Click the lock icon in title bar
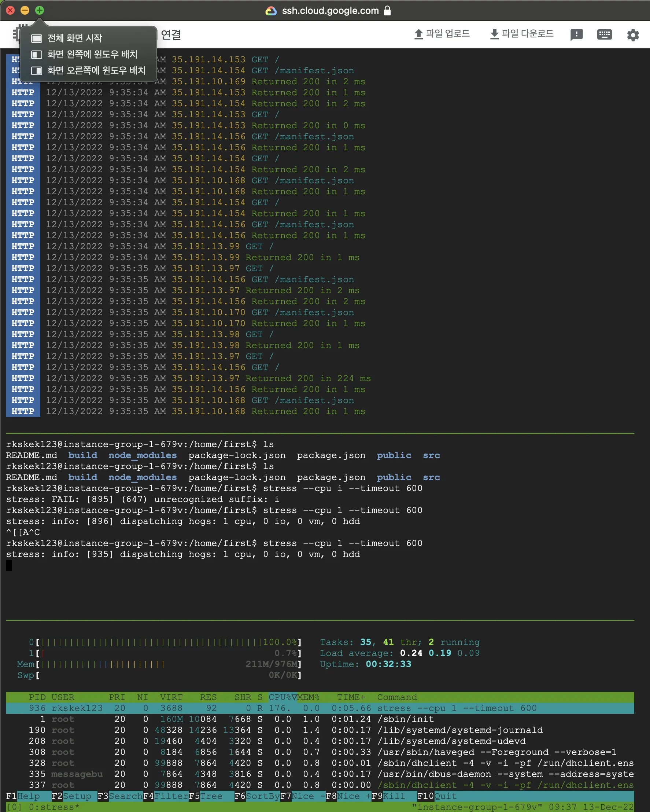Screen dimensions: 650x812 pos(387,11)
